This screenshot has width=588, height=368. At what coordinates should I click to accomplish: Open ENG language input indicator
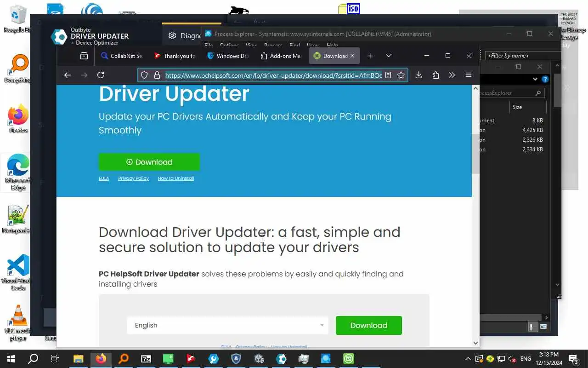526,359
